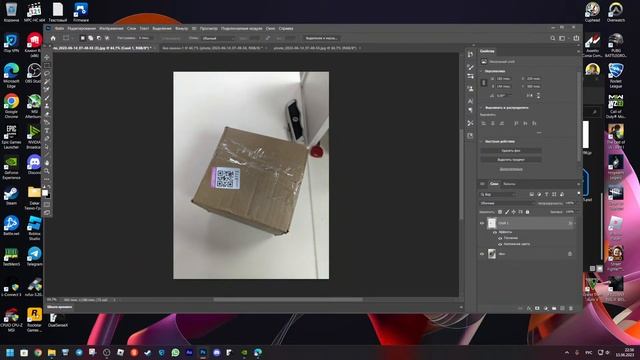The image size is (640, 360).
Task: Open Paragraph panel dock icon
Action: 470,110
